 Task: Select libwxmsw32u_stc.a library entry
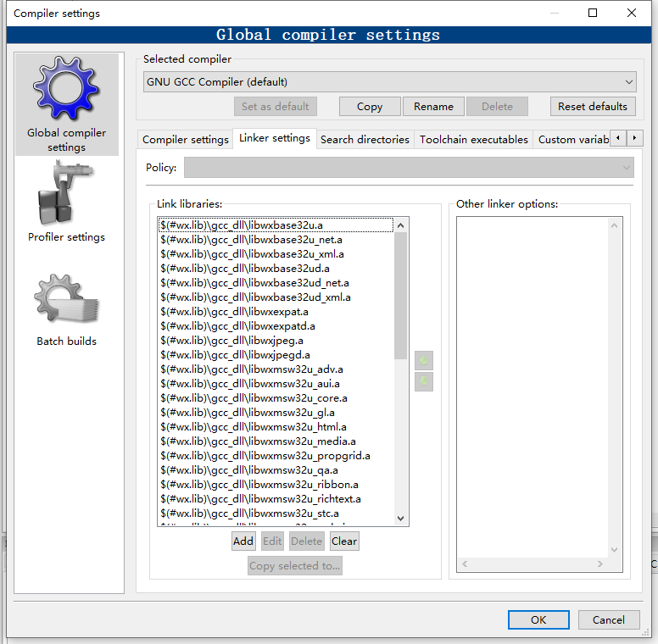pyautogui.click(x=276, y=514)
